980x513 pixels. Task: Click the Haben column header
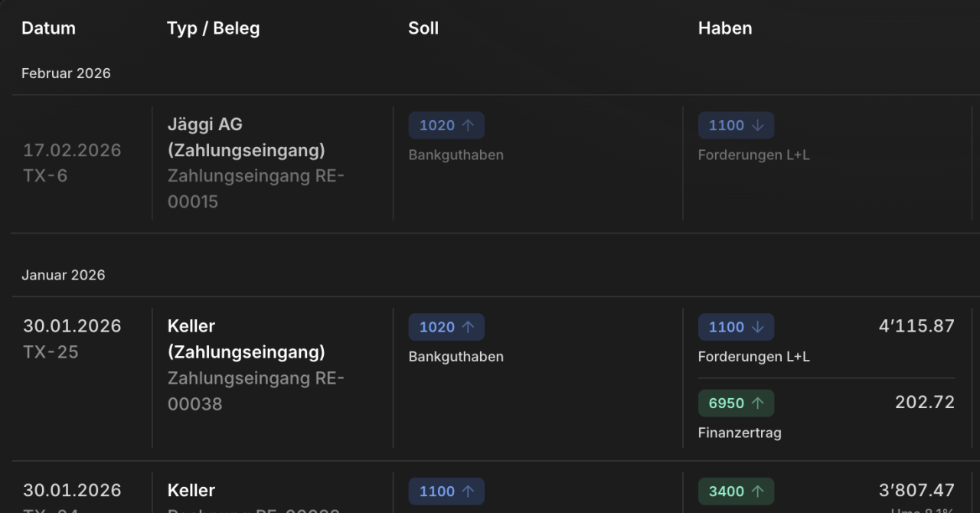[x=725, y=28]
